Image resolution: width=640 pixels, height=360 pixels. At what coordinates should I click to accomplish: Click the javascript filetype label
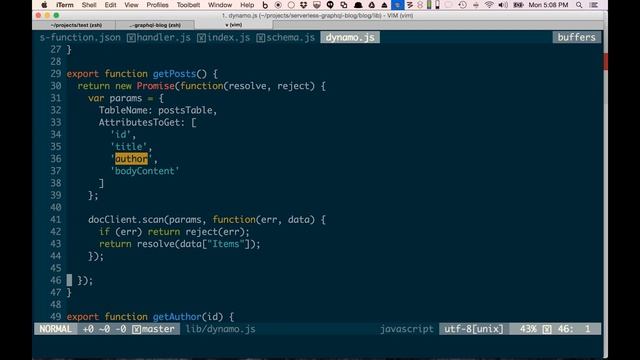tap(407, 329)
